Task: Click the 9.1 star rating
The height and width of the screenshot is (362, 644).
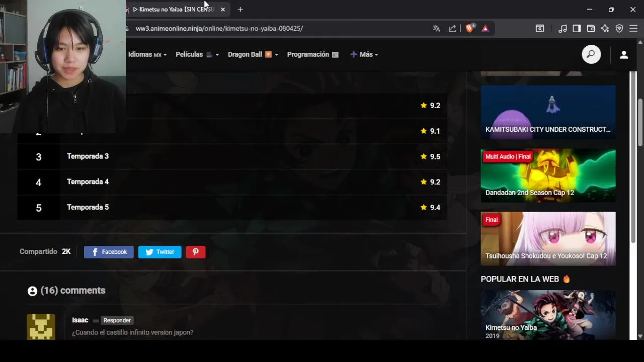Action: [x=430, y=131]
